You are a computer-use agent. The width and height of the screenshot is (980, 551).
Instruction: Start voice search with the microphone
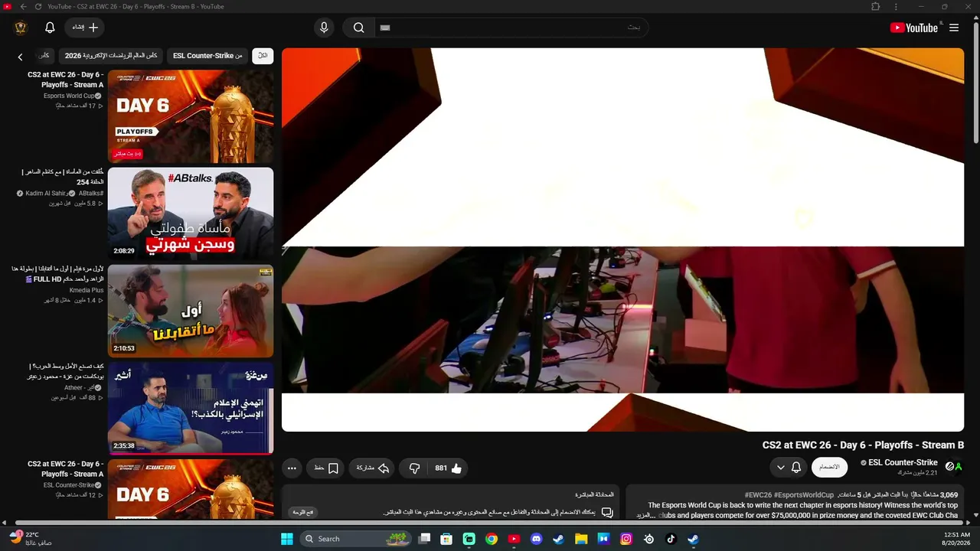point(324,28)
